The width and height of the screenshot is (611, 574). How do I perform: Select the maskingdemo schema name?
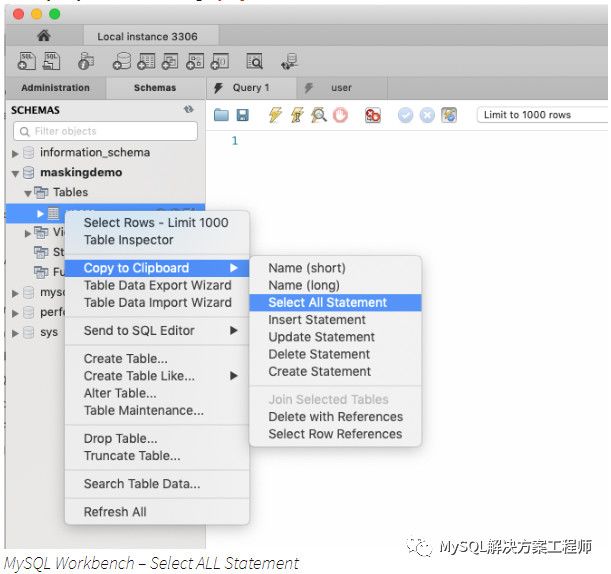pos(81,172)
